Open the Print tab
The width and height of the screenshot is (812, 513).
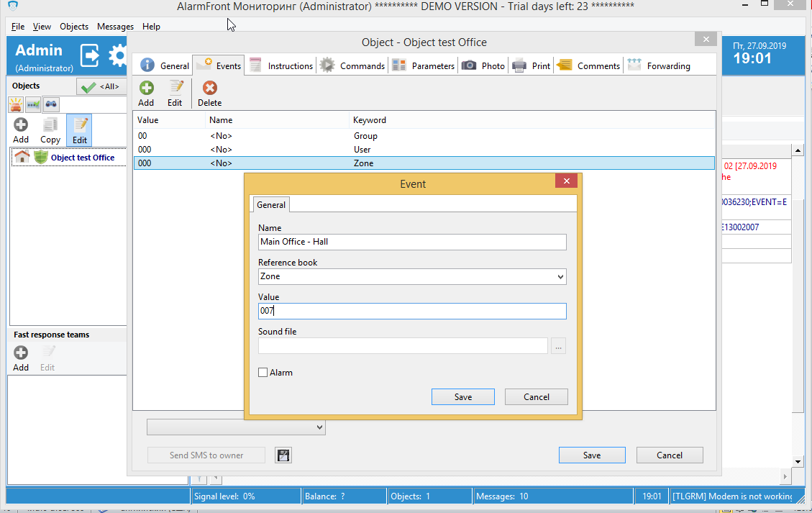pyautogui.click(x=532, y=65)
